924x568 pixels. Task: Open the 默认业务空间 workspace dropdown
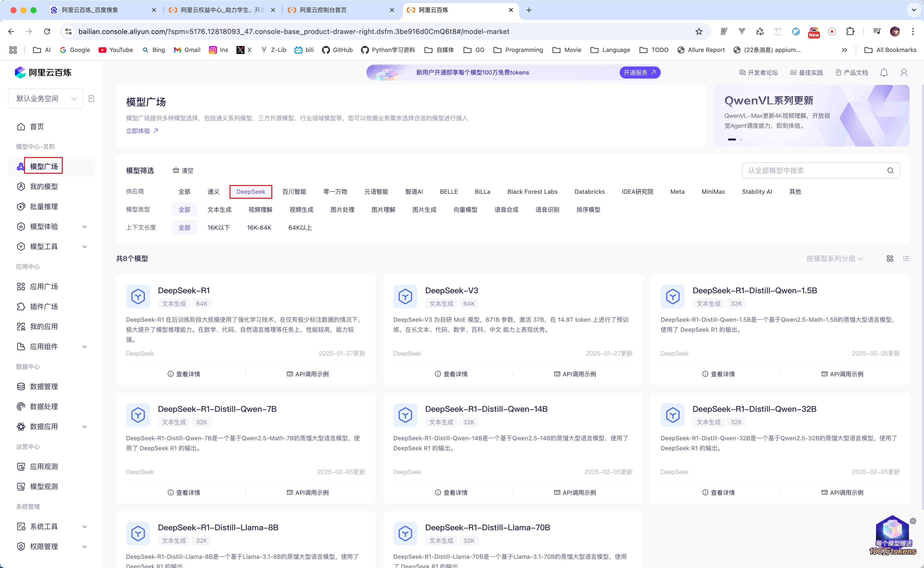click(45, 98)
